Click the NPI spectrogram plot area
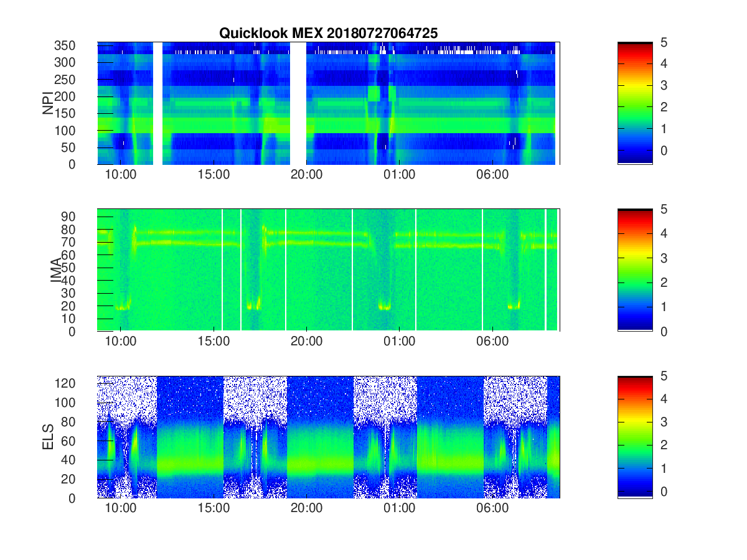The image size is (747, 560). point(329,103)
